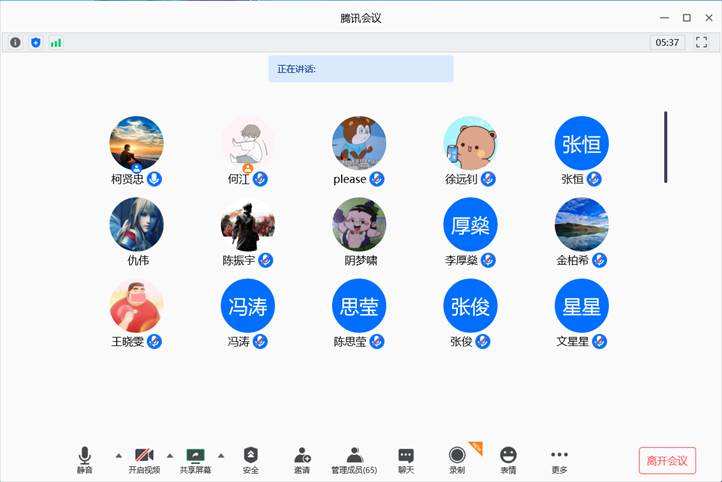Open the meeting info icon
The image size is (722, 482).
15,42
